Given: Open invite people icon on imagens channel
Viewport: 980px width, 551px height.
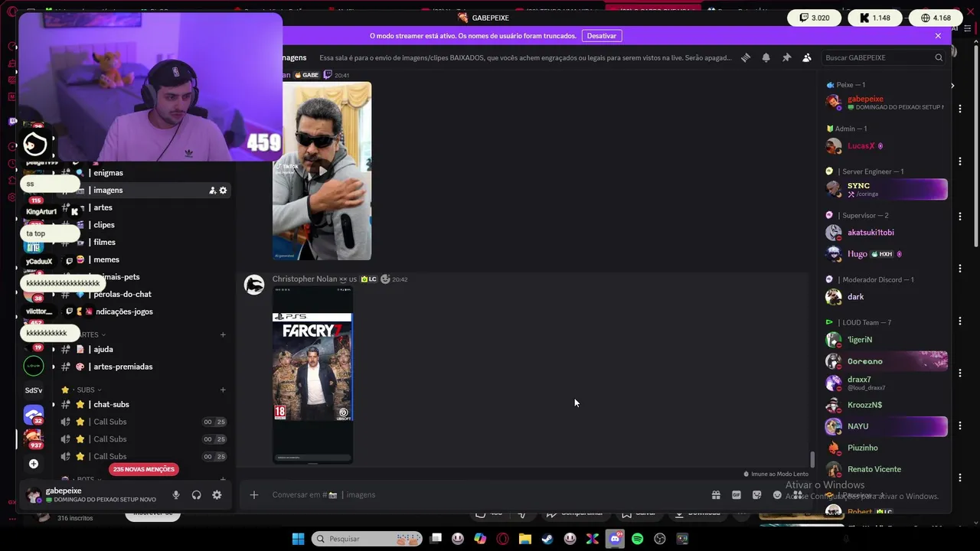Looking at the screenshot, I should tap(212, 191).
